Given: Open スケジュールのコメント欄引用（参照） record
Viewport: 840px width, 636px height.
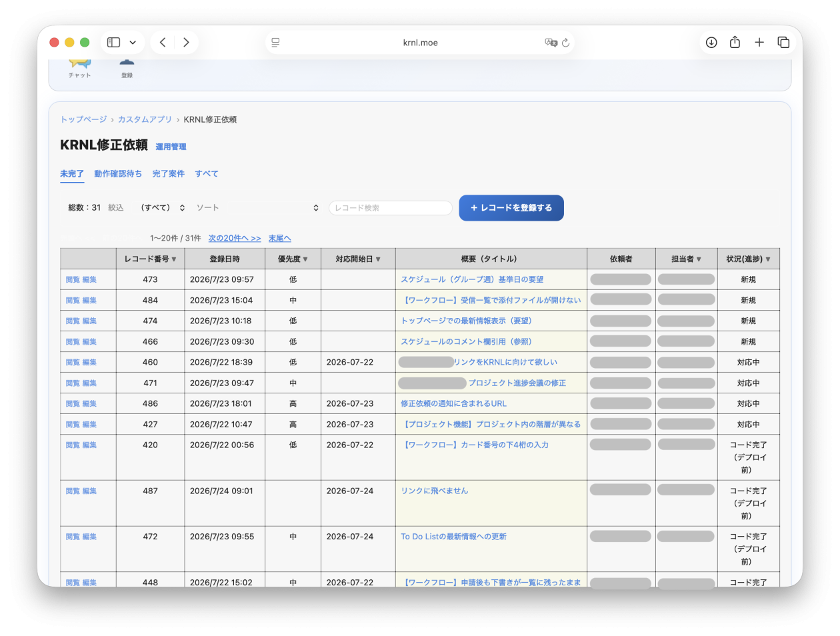Looking at the screenshot, I should click(x=466, y=341).
